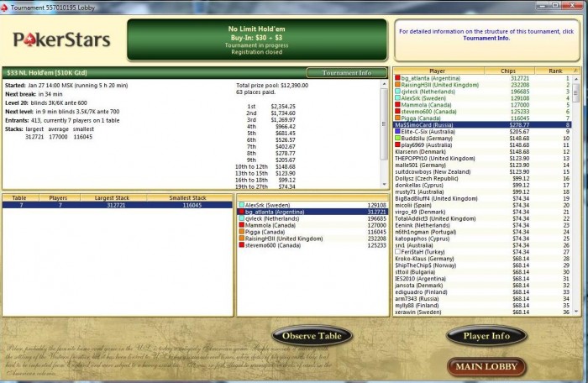The image size is (588, 383).
Task: Click the up arrow of the prize info scrollbar
Action: pyautogui.click(x=384, y=85)
